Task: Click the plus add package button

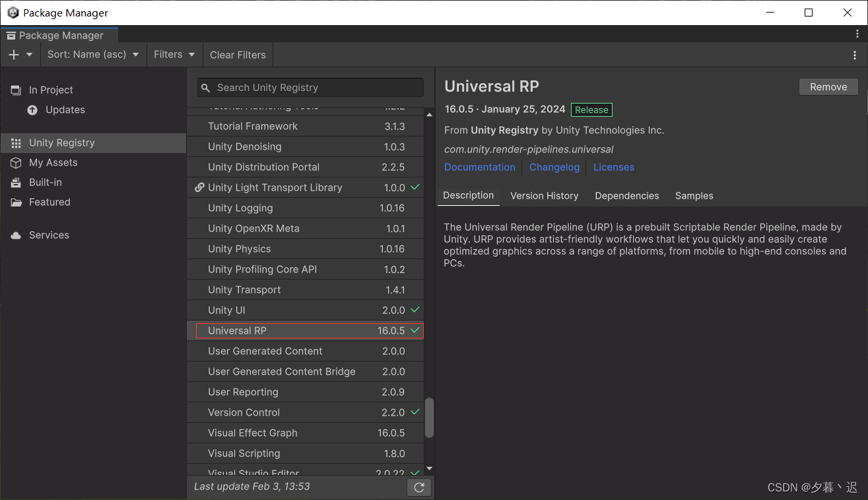Action: 14,55
